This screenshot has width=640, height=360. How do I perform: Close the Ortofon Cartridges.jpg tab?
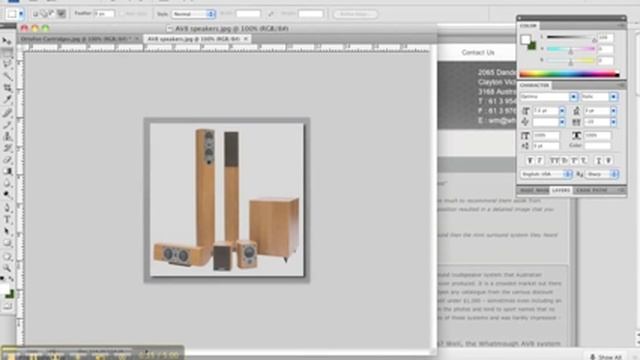pyautogui.click(x=137, y=39)
